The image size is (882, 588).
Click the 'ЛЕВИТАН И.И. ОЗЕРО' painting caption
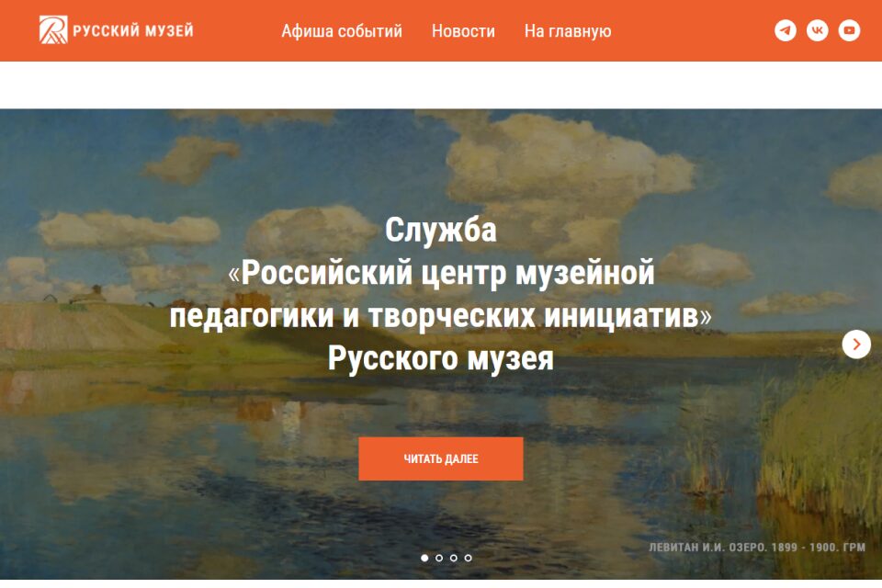(x=757, y=547)
